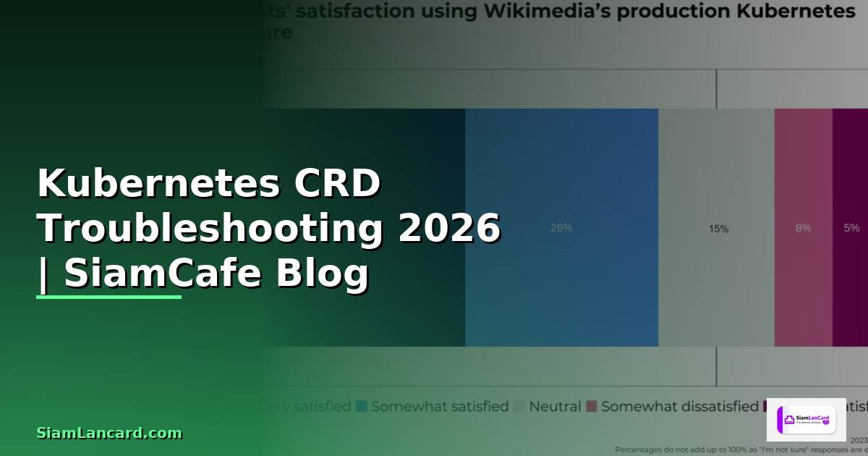Open the SiamLancard.com link text
This screenshot has width=868, height=456.
[109, 433]
